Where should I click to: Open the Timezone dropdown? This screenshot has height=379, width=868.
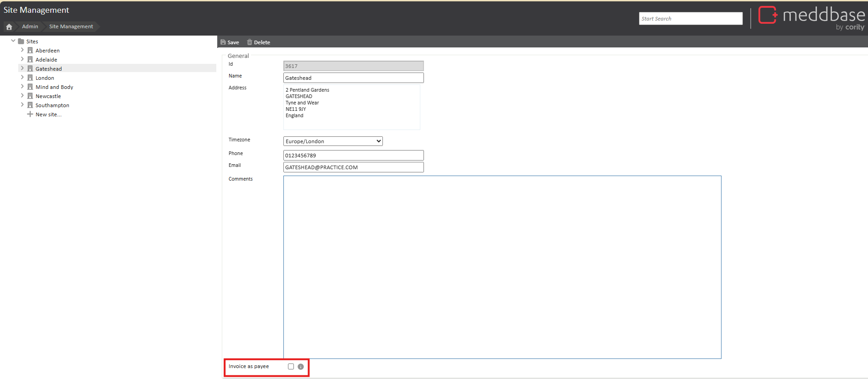pyautogui.click(x=333, y=141)
